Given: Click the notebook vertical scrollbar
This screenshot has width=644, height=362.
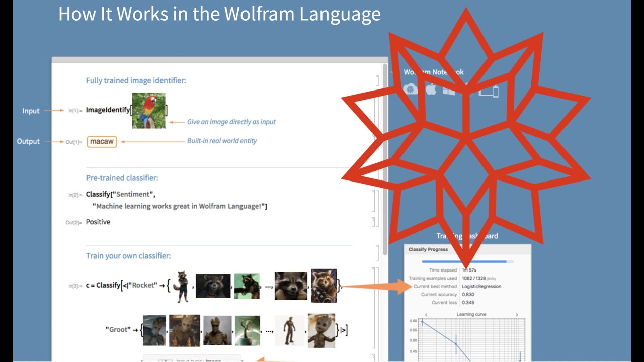Looking at the screenshot, I should [385, 158].
